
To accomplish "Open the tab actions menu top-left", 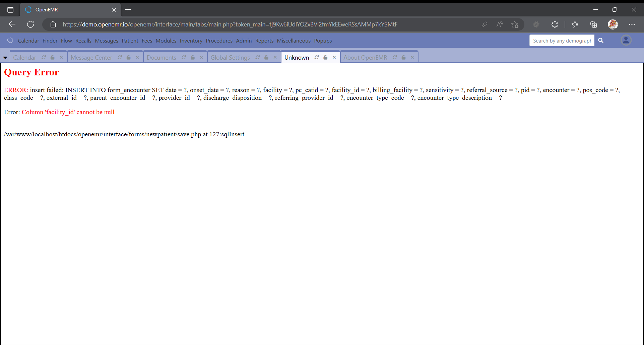I will 10,9.
